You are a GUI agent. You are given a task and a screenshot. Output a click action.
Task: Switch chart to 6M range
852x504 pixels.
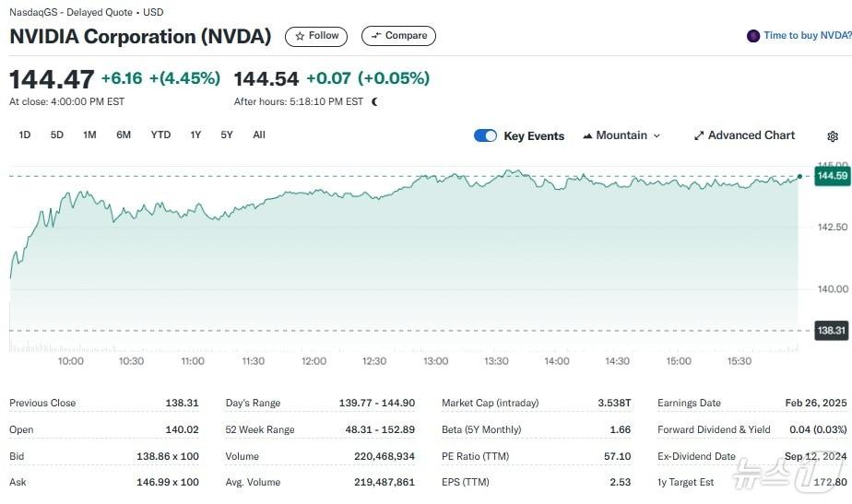pyautogui.click(x=124, y=135)
